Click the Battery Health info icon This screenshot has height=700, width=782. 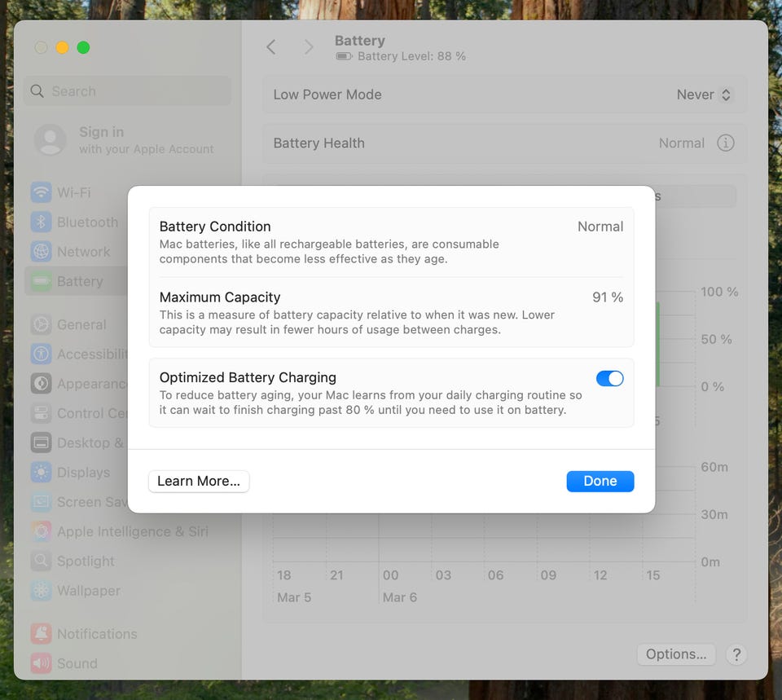(x=725, y=143)
